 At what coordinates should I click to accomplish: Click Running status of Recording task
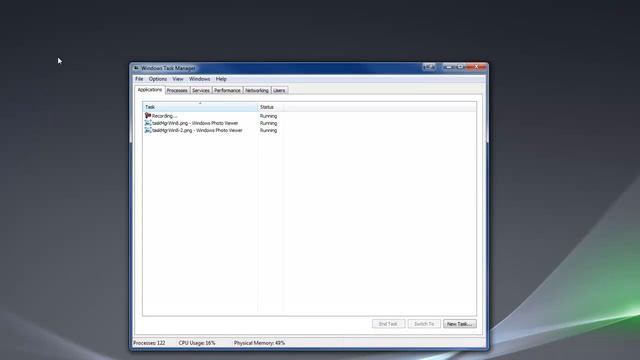pyautogui.click(x=269, y=116)
